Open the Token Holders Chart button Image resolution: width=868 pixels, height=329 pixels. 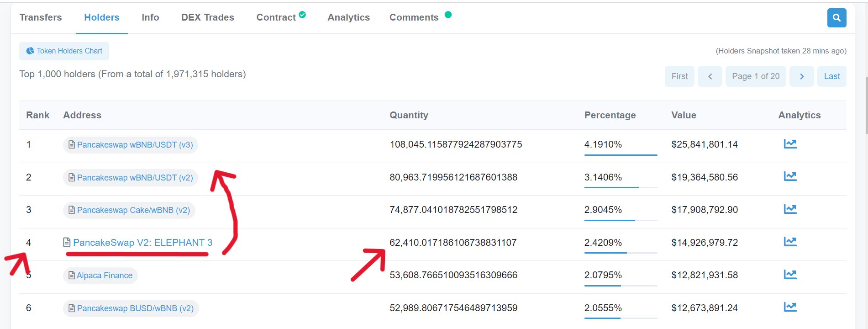click(64, 51)
